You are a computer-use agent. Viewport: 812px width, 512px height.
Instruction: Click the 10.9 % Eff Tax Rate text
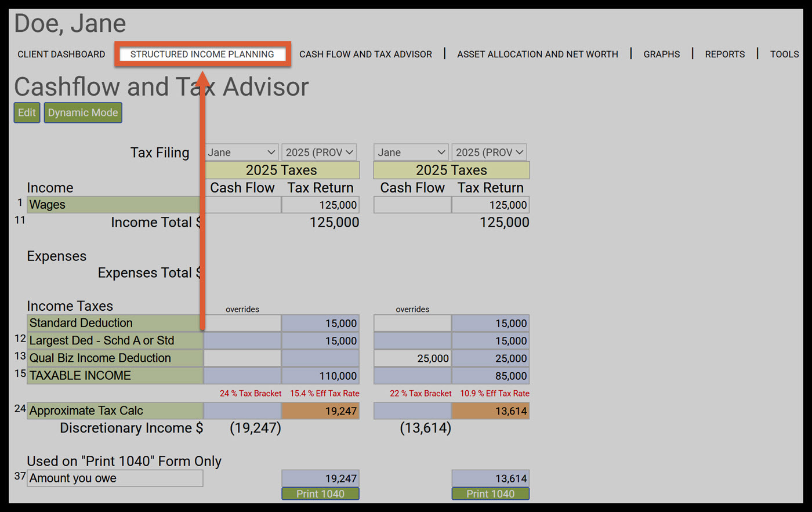pos(495,393)
